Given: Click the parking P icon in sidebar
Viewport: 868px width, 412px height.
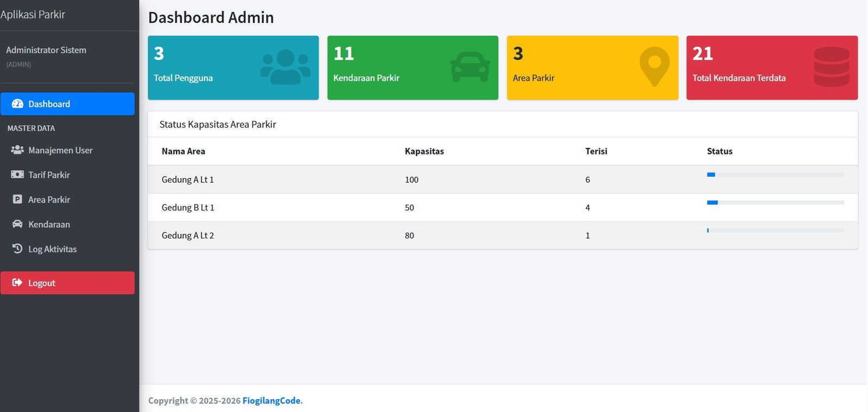Looking at the screenshot, I should point(17,199).
